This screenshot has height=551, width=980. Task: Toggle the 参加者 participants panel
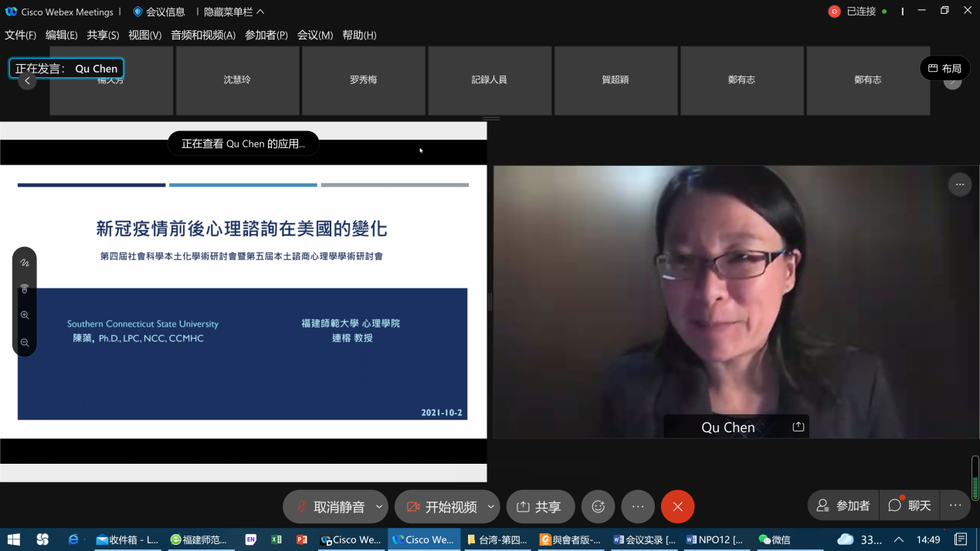[843, 505]
